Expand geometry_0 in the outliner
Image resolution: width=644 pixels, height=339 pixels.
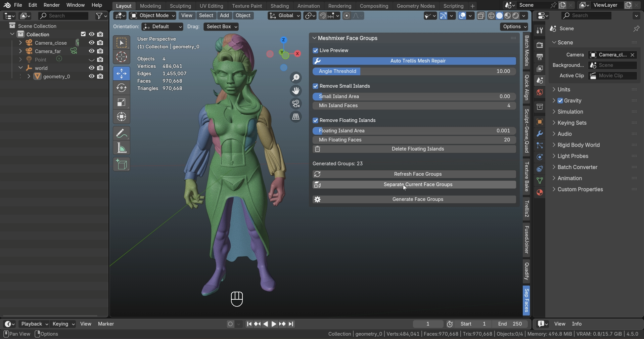point(29,76)
